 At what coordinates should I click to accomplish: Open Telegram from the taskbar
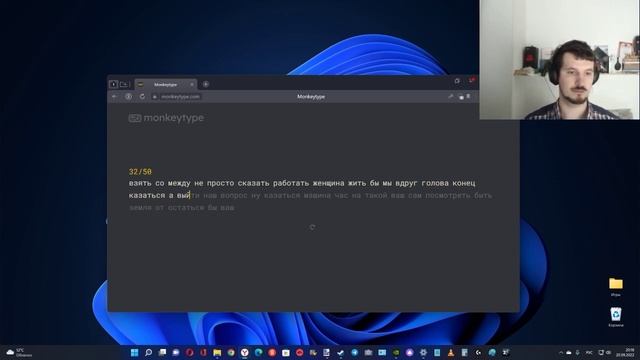[354, 352]
